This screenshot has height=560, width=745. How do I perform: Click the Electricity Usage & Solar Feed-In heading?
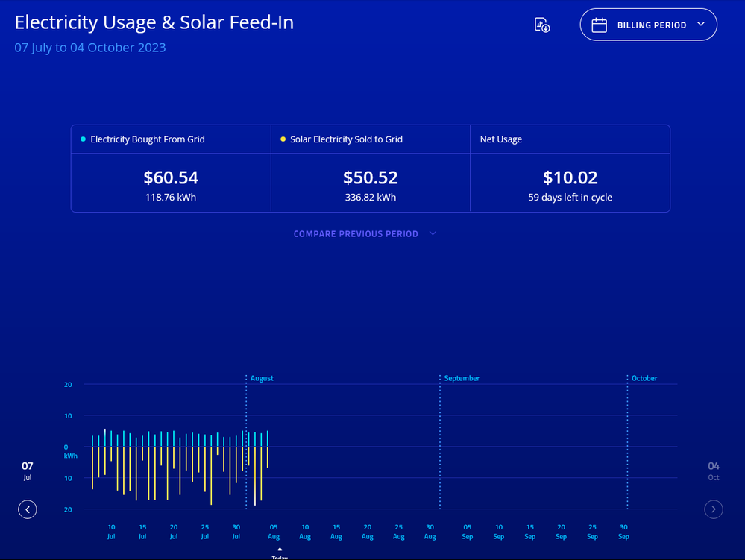pos(154,22)
